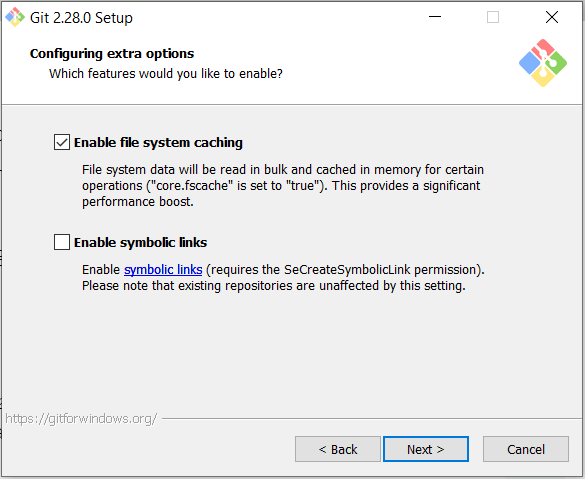Click the "Enable symbolic links" label text
585x479 pixels.
(140, 242)
